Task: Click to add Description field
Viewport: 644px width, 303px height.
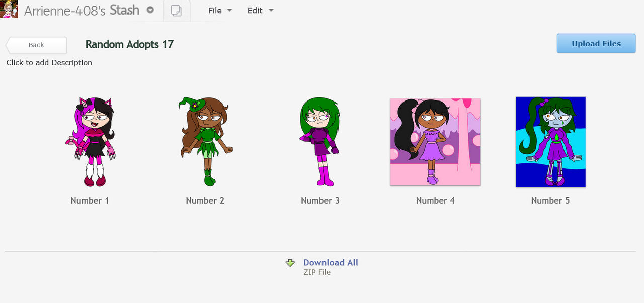Action: (49, 63)
